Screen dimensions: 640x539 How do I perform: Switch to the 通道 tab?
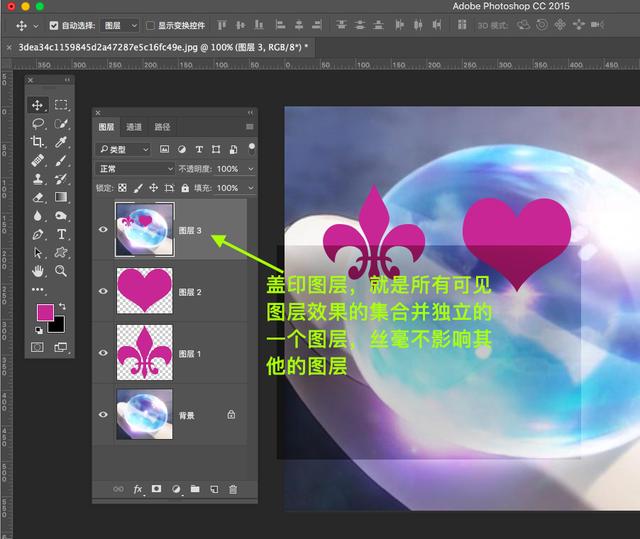134,127
